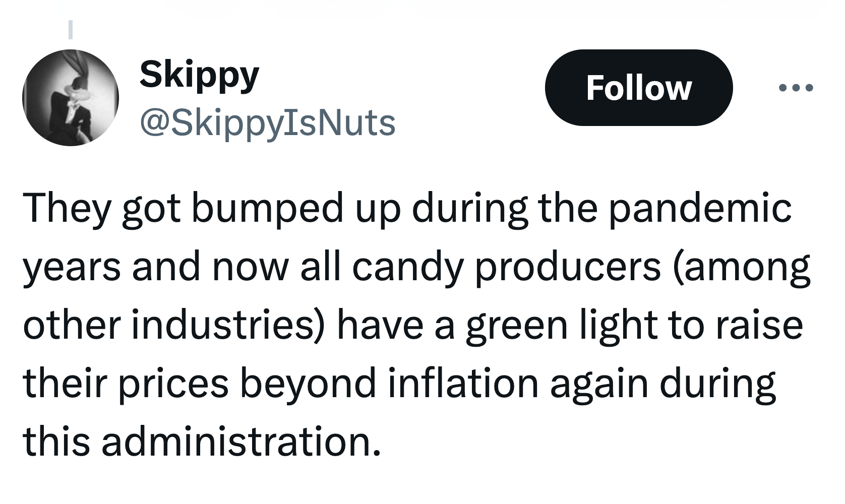845x504 pixels.
Task: Click the word "pandemic" in the tweet
Action: tap(700, 208)
